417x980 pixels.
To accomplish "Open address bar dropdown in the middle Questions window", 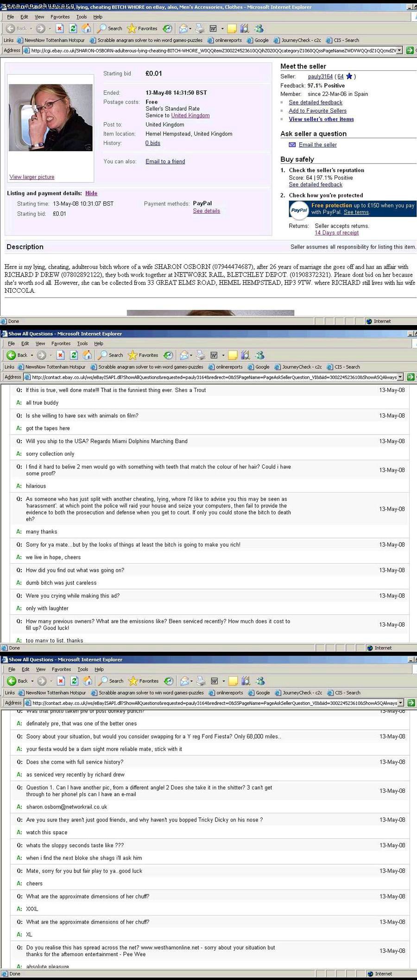I will pyautogui.click(x=400, y=377).
